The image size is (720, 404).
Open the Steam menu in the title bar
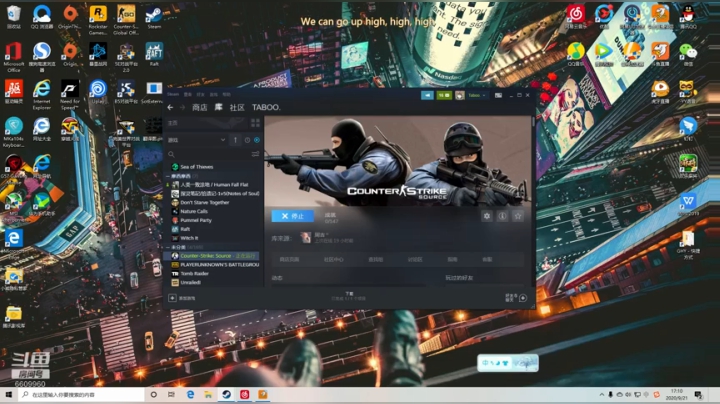173,95
